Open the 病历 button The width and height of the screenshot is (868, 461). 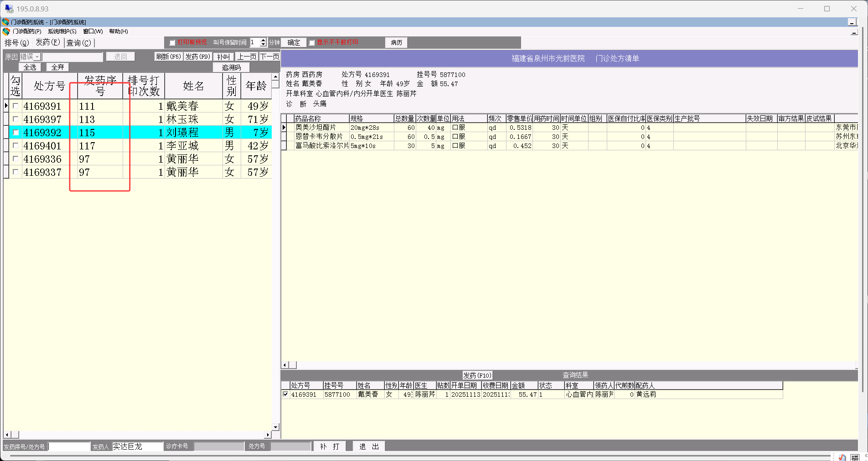click(397, 43)
